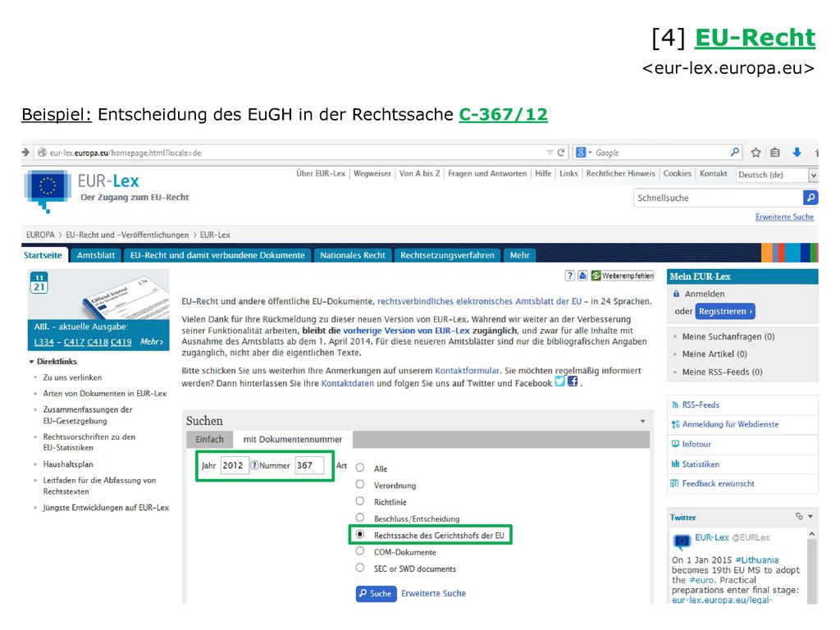Click the Twitter bird icon in the text
This screenshot has height=630, width=840.
tap(559, 381)
